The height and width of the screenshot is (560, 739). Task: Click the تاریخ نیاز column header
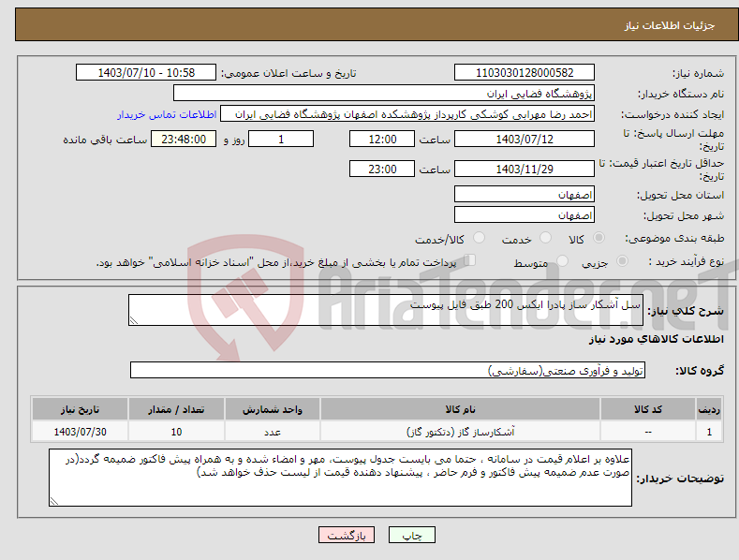80,409
